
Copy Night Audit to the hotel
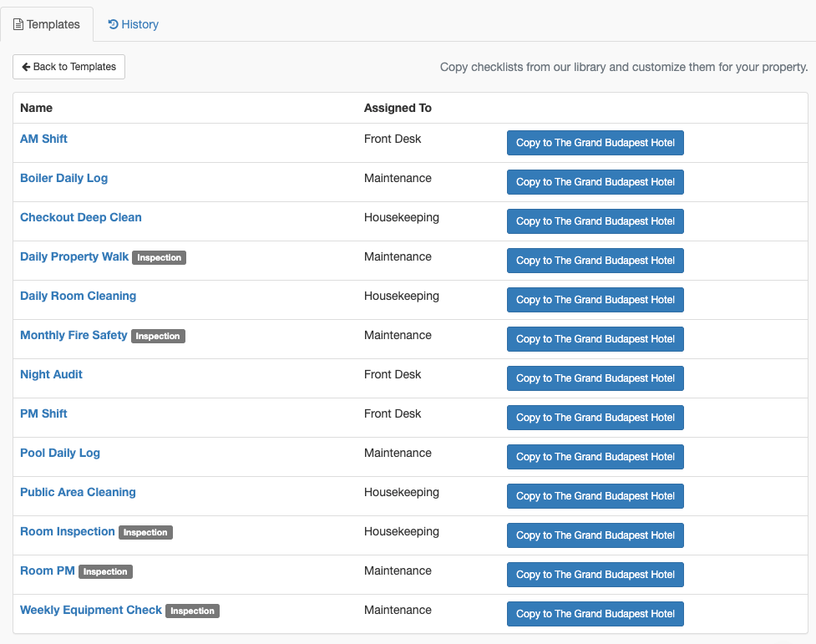pyautogui.click(x=596, y=378)
